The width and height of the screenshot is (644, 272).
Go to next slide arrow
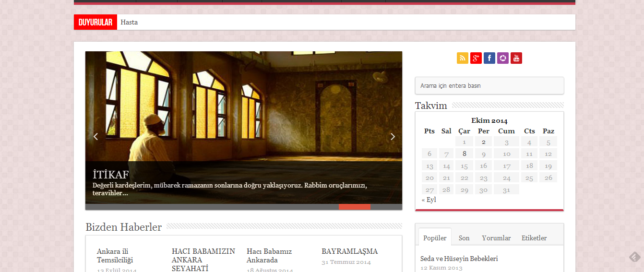(393, 137)
